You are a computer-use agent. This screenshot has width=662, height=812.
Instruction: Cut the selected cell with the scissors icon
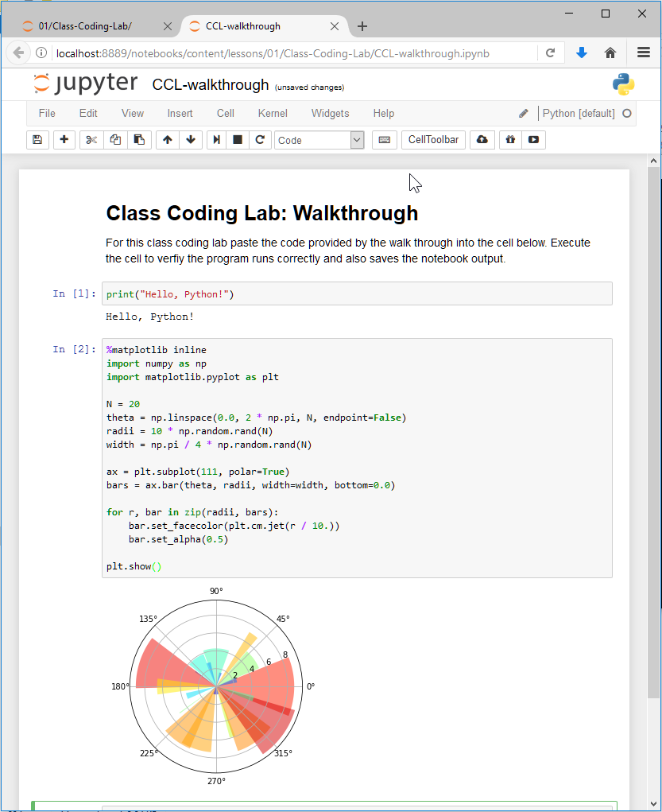91,140
